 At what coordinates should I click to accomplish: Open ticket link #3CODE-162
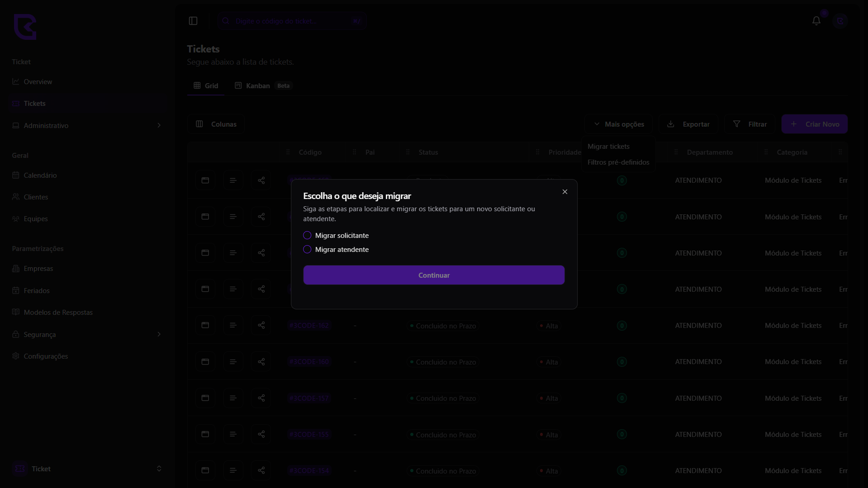coord(309,326)
